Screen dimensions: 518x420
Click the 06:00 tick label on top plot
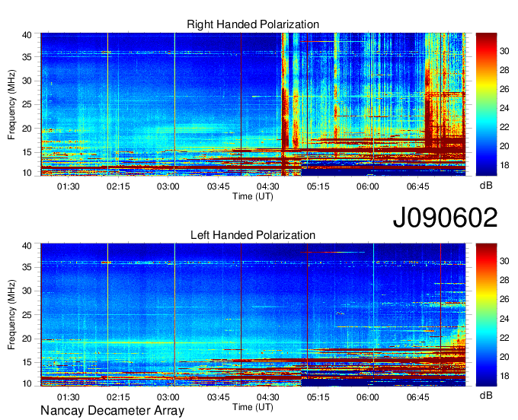pos(368,186)
